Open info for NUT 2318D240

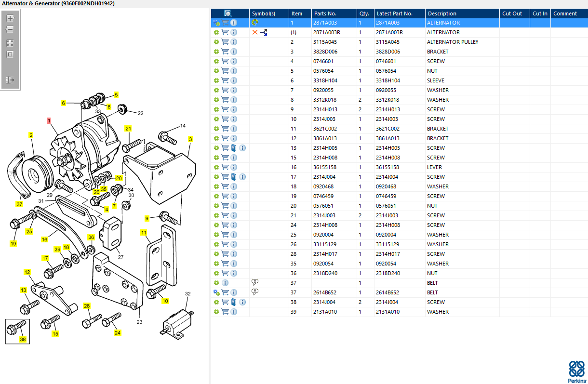(x=234, y=273)
